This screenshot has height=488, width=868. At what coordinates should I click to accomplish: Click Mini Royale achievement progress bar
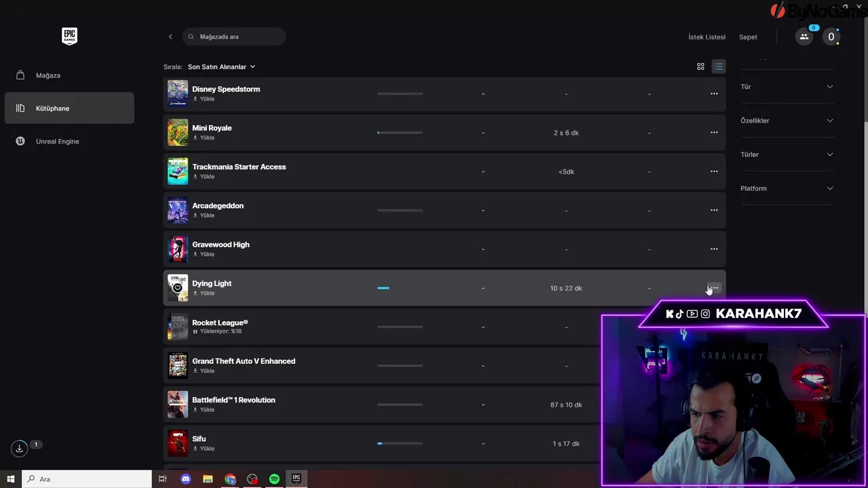pos(400,133)
